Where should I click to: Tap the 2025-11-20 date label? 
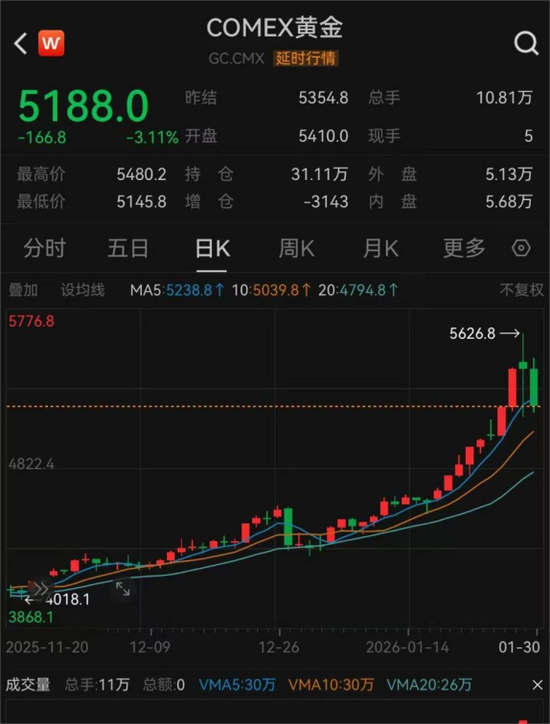pyautogui.click(x=47, y=647)
